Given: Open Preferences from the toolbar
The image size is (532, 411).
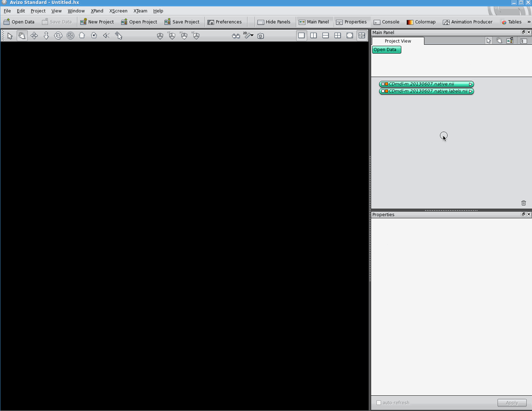Looking at the screenshot, I should pyautogui.click(x=224, y=22).
